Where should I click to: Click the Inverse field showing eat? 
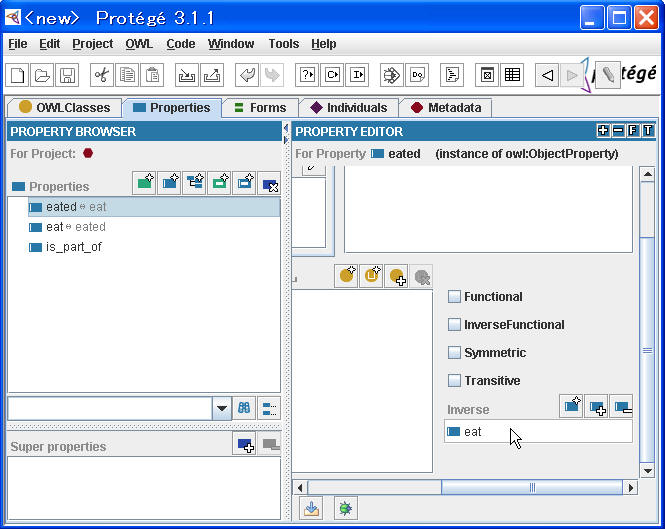pos(538,431)
